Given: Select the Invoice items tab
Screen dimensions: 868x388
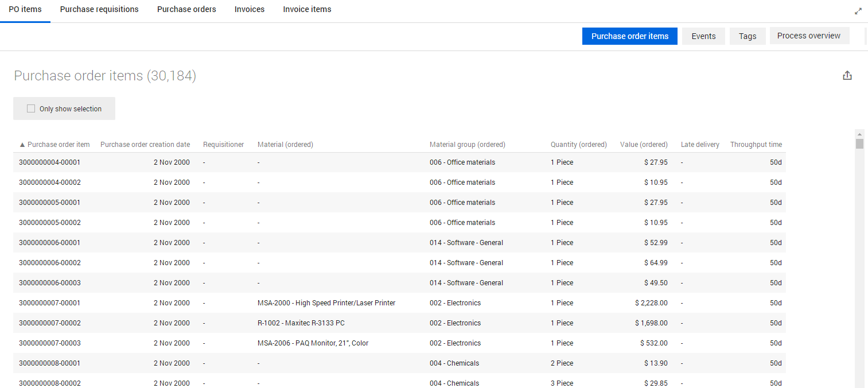Looking at the screenshot, I should [307, 9].
